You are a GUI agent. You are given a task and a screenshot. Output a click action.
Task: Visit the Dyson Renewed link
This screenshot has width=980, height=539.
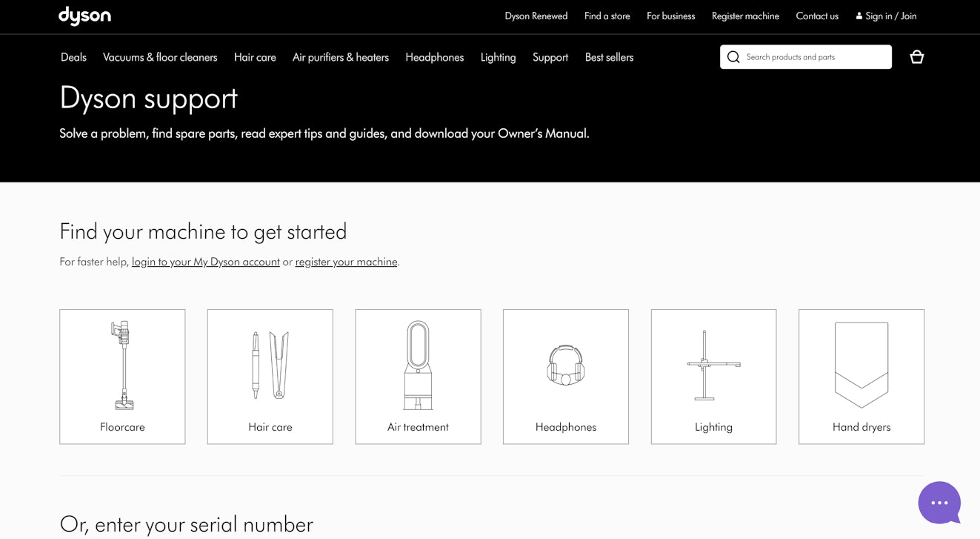536,16
